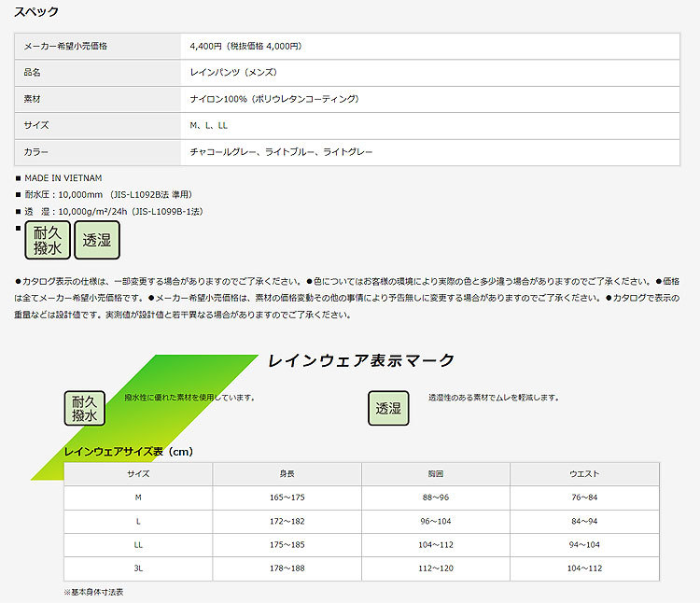Image resolution: width=700 pixels, height=603 pixels.
Task: Click the 3L size row label
Action: click(x=138, y=568)
